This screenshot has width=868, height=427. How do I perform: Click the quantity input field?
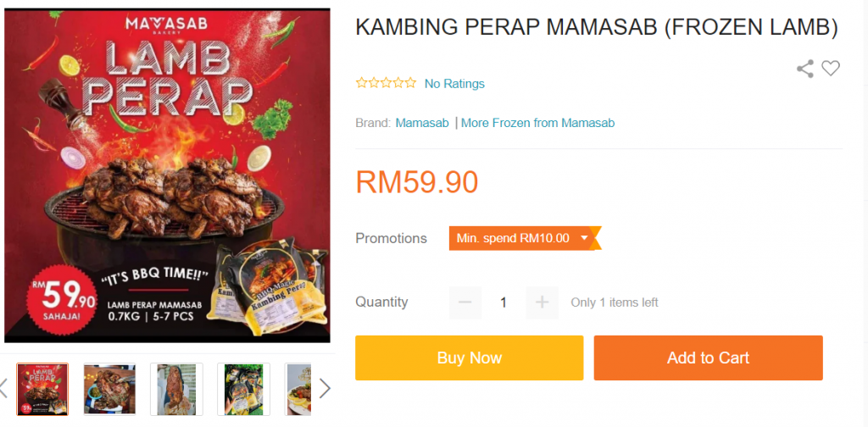click(504, 302)
